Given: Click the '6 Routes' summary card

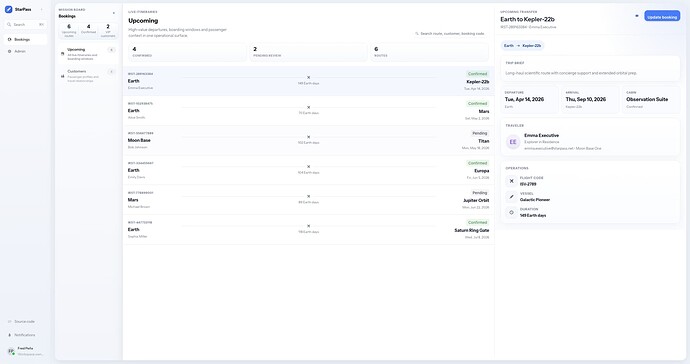Looking at the screenshot, I should 429,52.
